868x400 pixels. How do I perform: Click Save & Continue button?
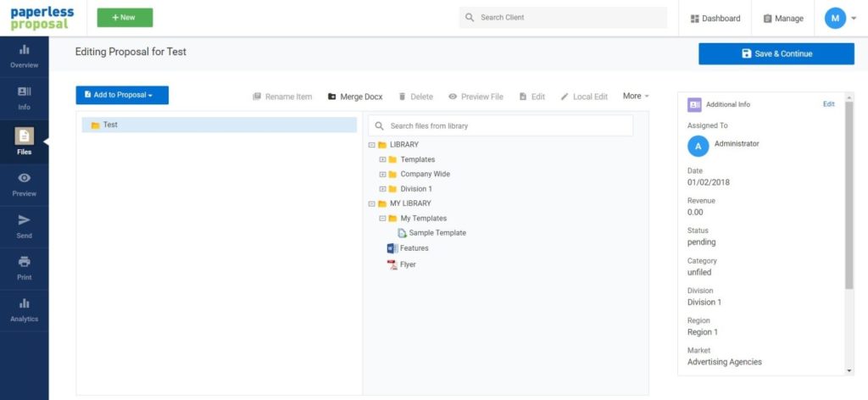click(776, 53)
